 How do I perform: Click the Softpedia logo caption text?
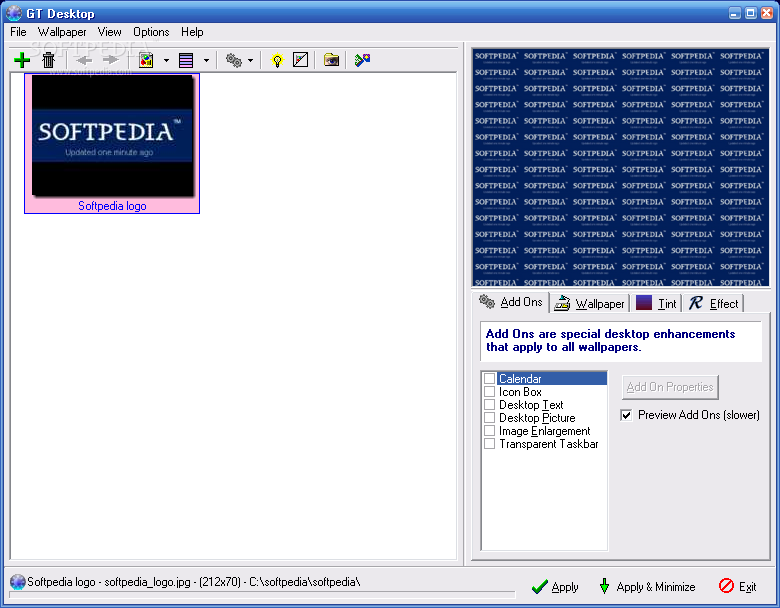pos(112,206)
